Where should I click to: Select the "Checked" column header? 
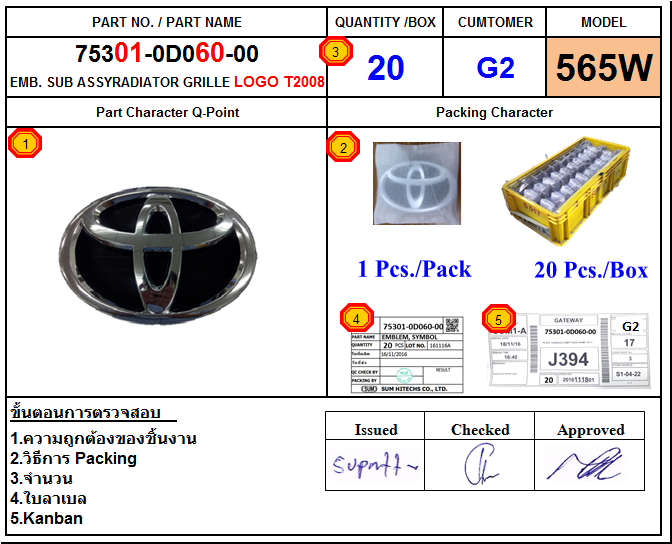(x=480, y=430)
